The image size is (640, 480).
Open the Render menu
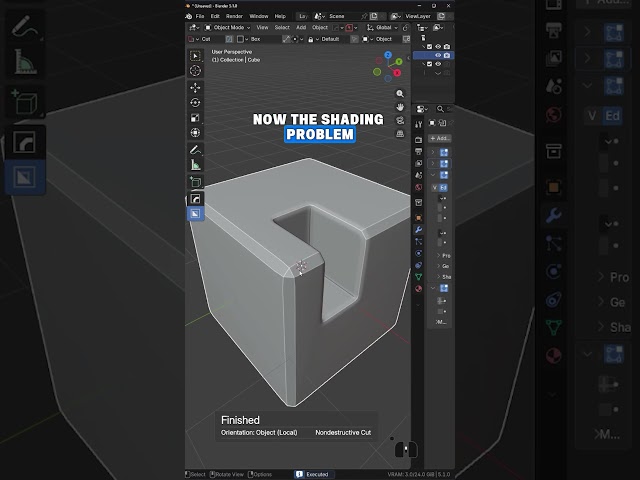(234, 16)
